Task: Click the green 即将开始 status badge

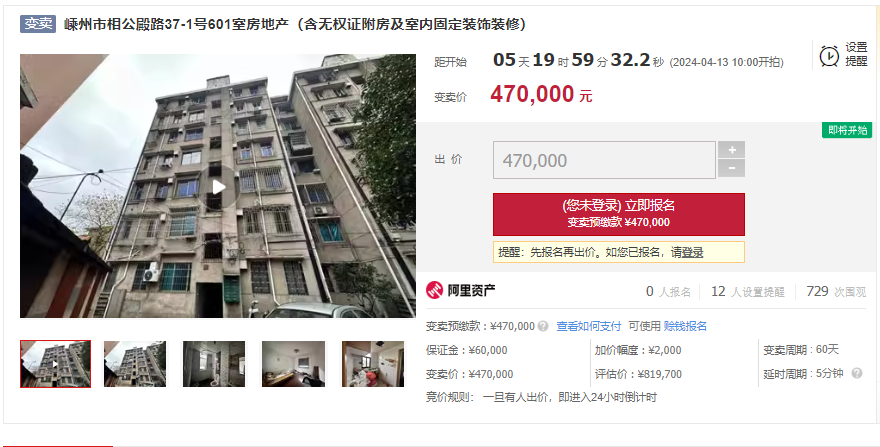Action: pyautogui.click(x=847, y=130)
